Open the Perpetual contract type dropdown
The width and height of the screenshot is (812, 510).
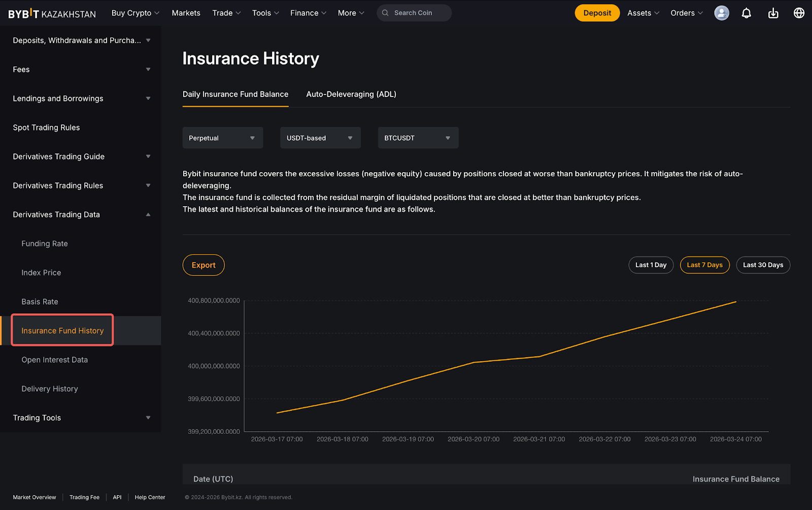coord(222,138)
